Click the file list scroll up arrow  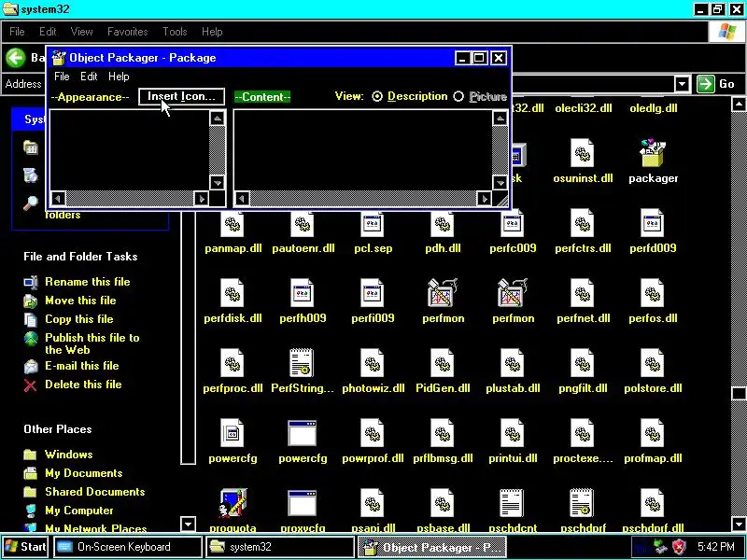[739, 105]
